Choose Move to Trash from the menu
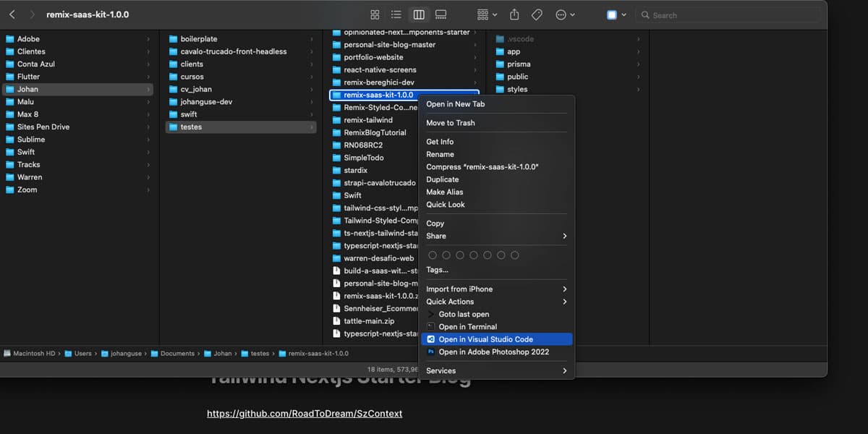This screenshot has height=434, width=868. pyautogui.click(x=452, y=122)
